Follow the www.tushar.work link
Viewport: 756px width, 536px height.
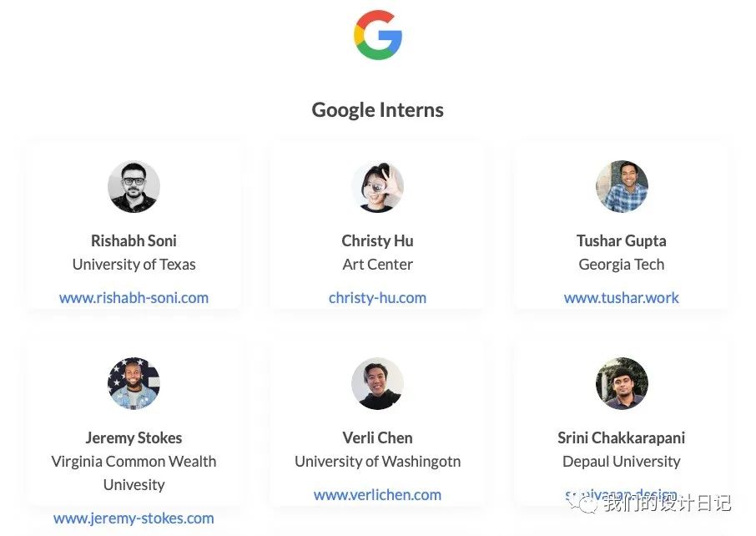coord(622,298)
